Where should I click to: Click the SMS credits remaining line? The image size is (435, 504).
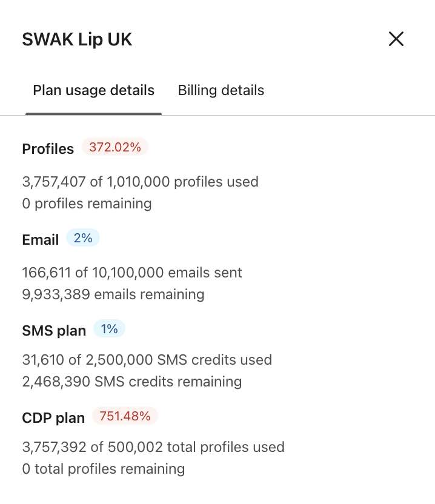click(x=131, y=381)
